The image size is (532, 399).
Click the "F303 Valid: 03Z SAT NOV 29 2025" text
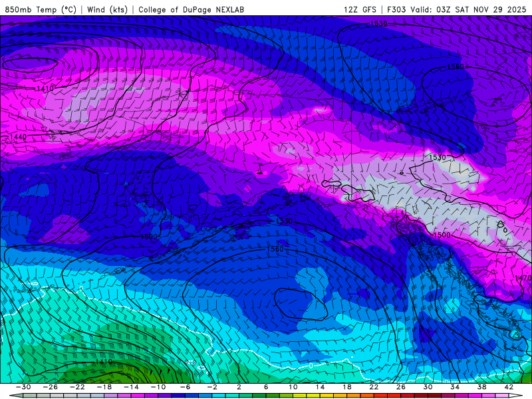(457, 9)
